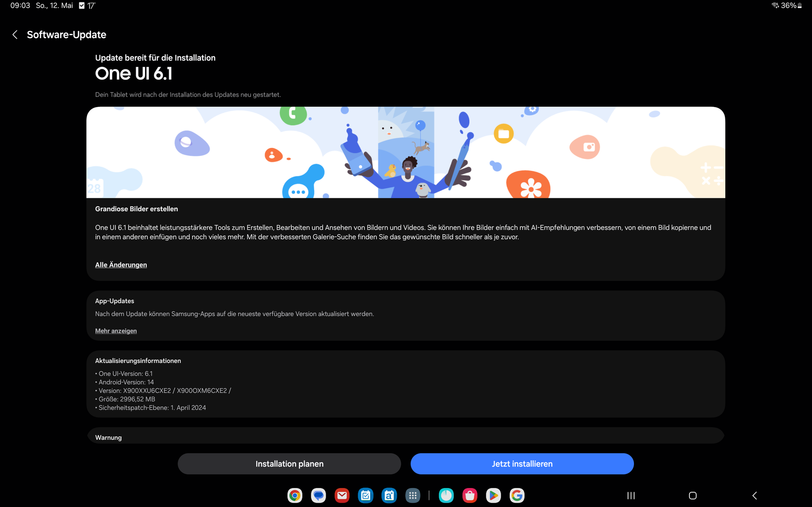Tap the Software-Update title
Screen dimensions: 812x507
point(66,35)
